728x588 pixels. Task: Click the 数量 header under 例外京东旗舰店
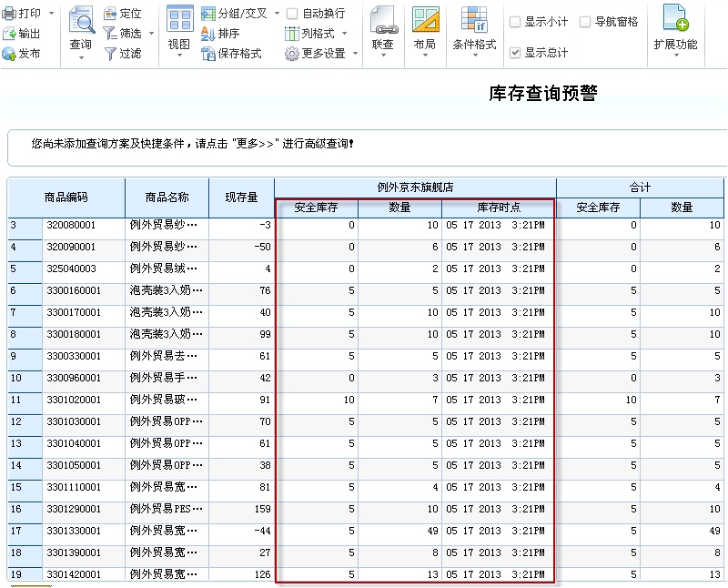(x=399, y=208)
